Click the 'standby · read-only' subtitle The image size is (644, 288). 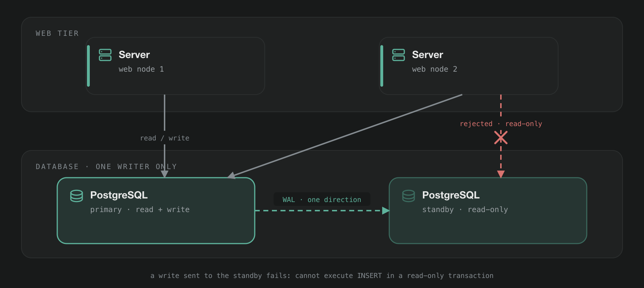coord(465,210)
